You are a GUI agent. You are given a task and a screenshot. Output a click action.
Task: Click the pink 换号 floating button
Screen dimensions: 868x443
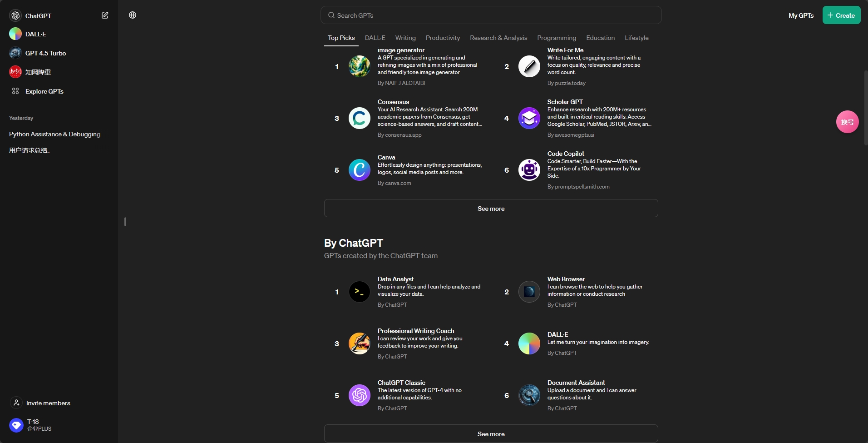pos(847,122)
